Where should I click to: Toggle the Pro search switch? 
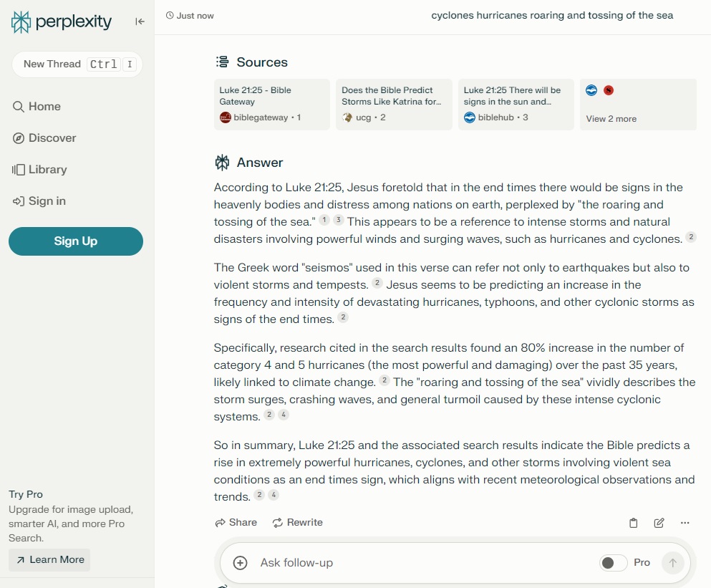click(x=613, y=563)
